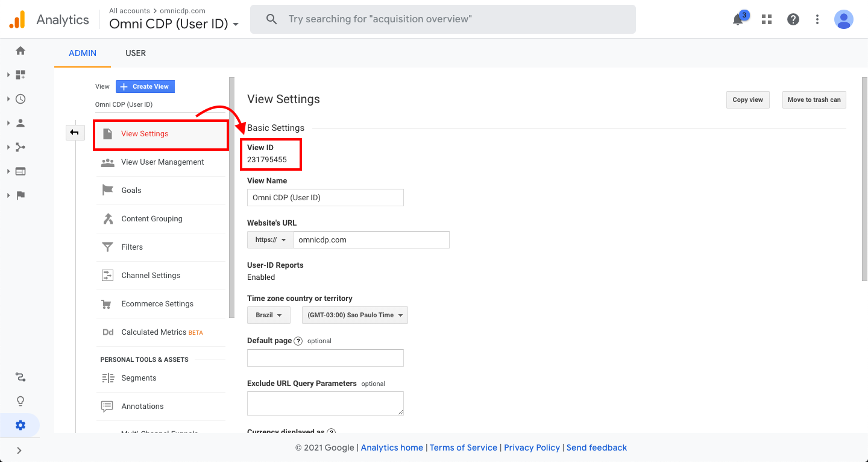
Task: Click the Segments icon
Action: 108,378
